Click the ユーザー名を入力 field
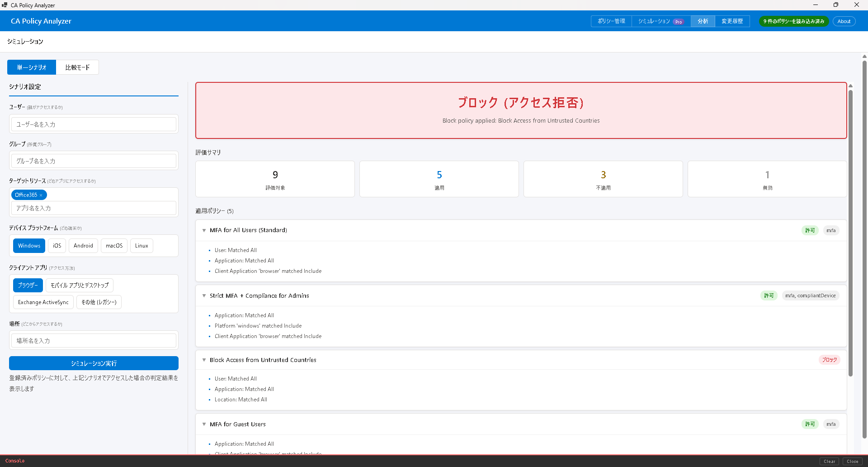This screenshot has height=467, width=868. click(x=94, y=124)
